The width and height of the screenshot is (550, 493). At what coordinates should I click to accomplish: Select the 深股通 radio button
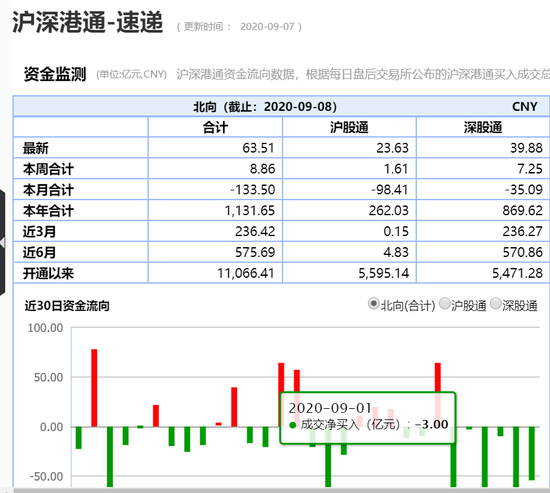495,304
